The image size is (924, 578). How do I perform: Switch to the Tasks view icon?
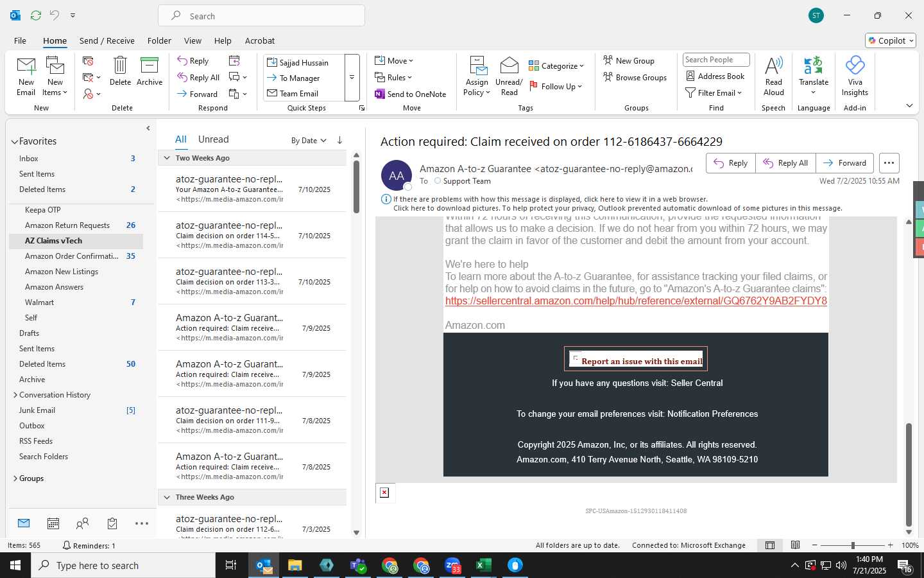click(x=112, y=523)
